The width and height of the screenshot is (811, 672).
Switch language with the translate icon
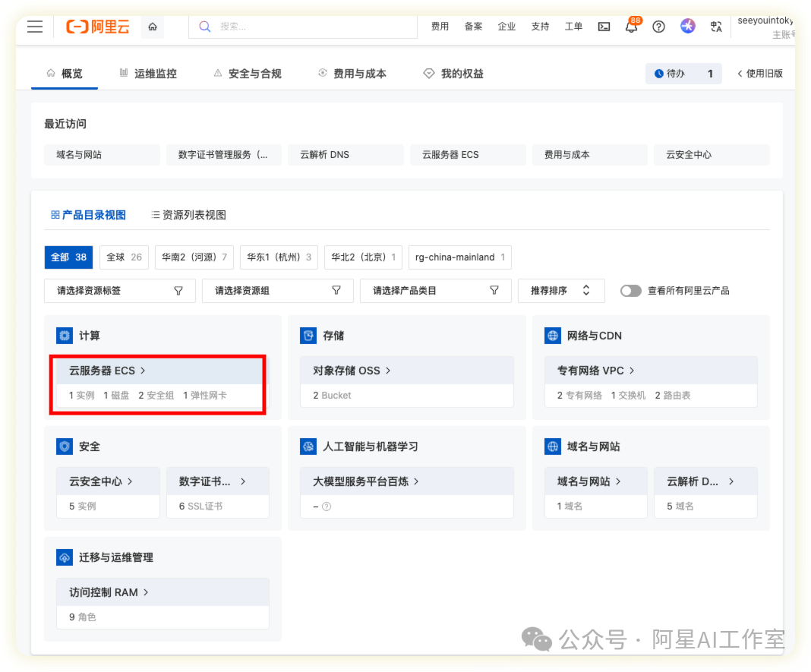point(716,27)
